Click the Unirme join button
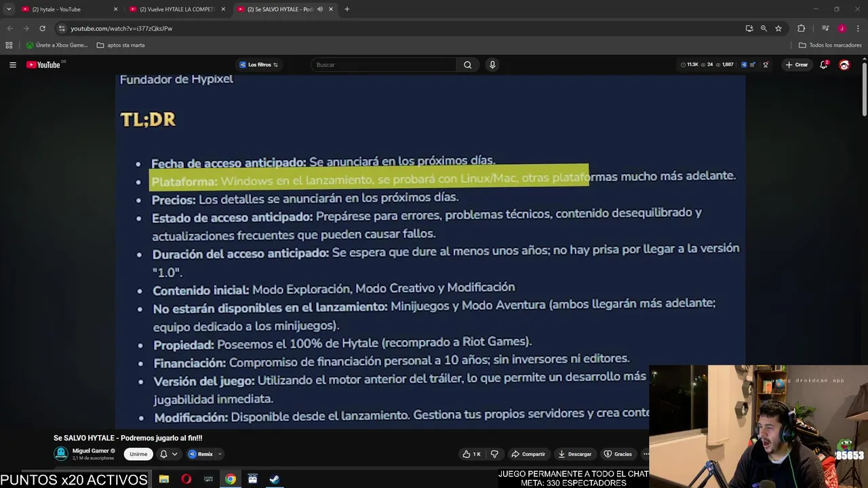 tap(138, 454)
